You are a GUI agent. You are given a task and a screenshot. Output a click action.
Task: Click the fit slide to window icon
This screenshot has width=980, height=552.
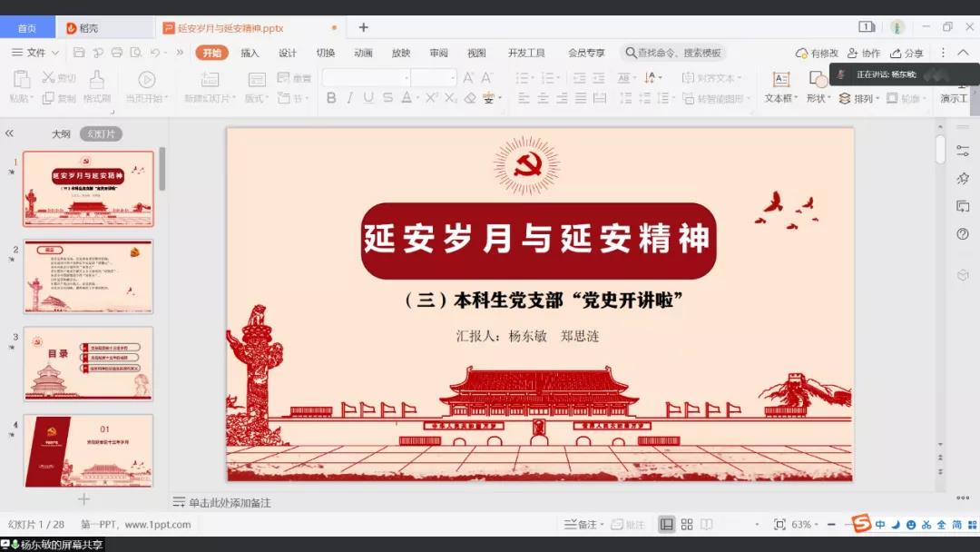[779, 525]
